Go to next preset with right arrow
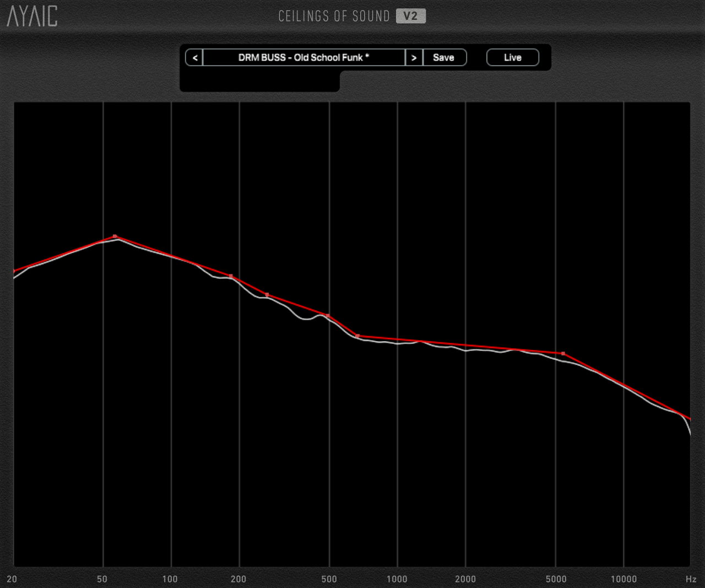The image size is (705, 588). [x=414, y=57]
